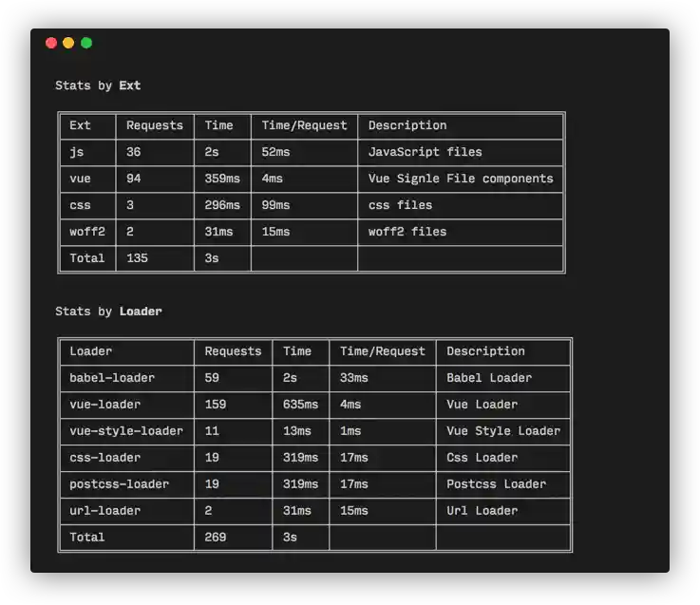This screenshot has width=700, height=605.
Task: Click the red close window button
Action: point(51,43)
